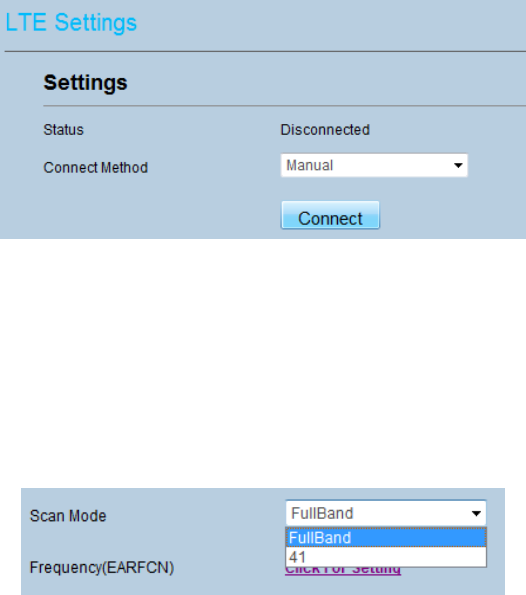Open the Connect Method dropdown
The height and width of the screenshot is (595, 526).
(374, 165)
